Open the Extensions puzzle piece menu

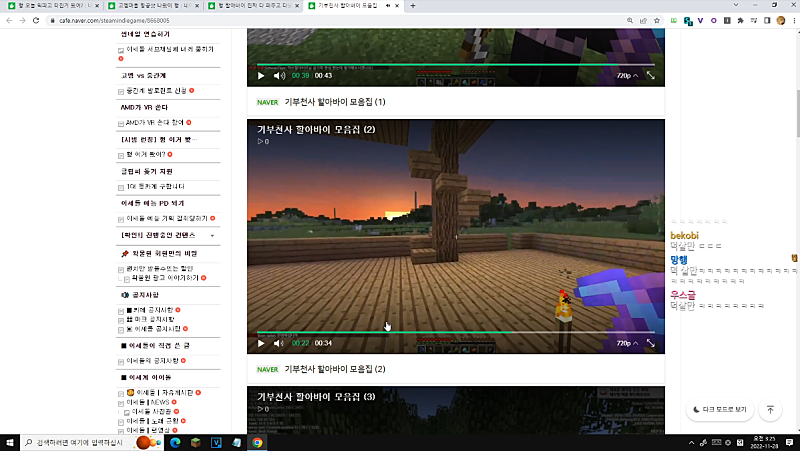(740, 20)
